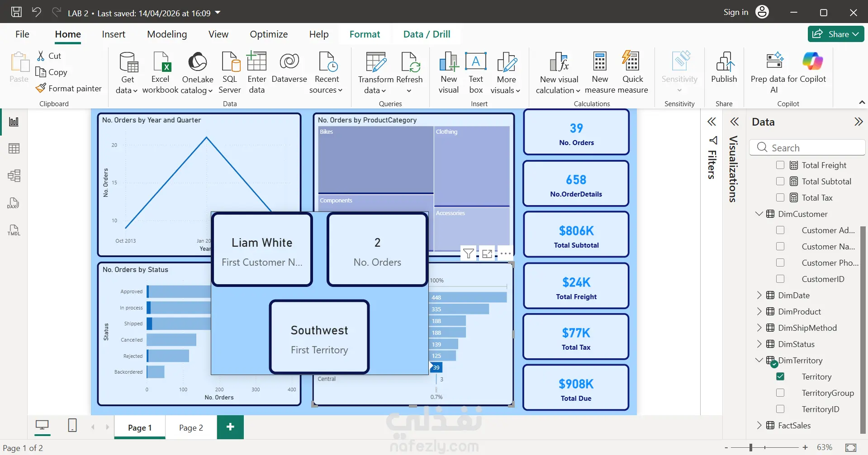Expand the Visualizations pane
The height and width of the screenshot is (455, 868).
point(735,122)
